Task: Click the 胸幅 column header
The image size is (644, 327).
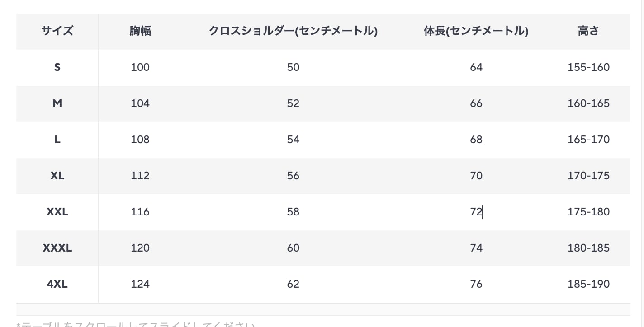Action: click(x=140, y=31)
